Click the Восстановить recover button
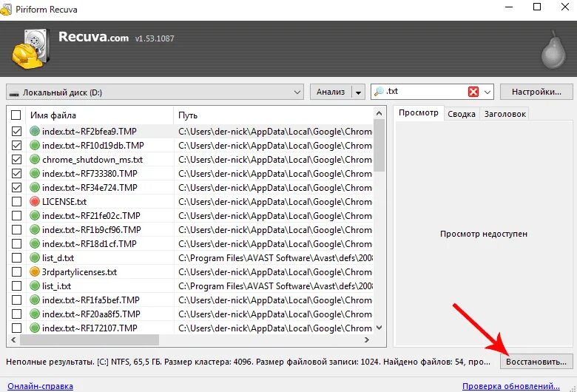577x392 pixels. pyautogui.click(x=536, y=362)
